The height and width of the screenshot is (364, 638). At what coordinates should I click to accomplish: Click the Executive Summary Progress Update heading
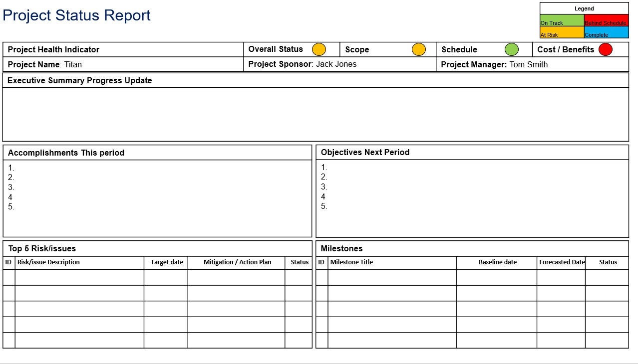80,80
